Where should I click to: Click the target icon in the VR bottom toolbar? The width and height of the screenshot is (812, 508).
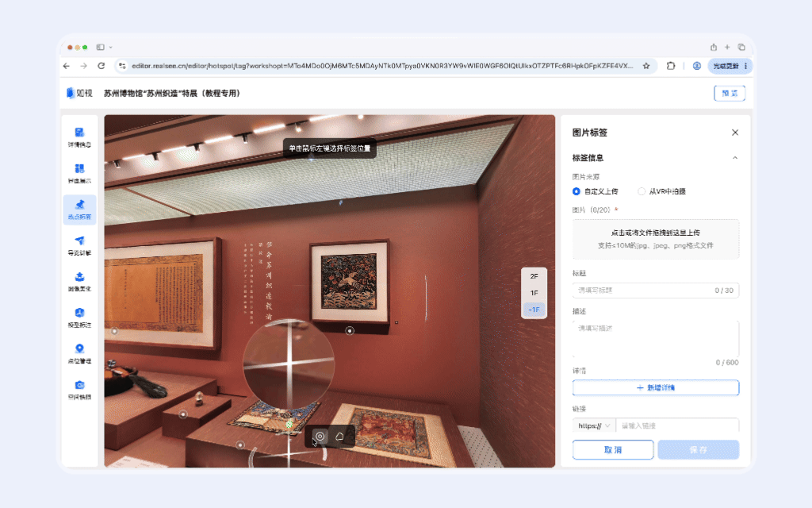(320, 437)
